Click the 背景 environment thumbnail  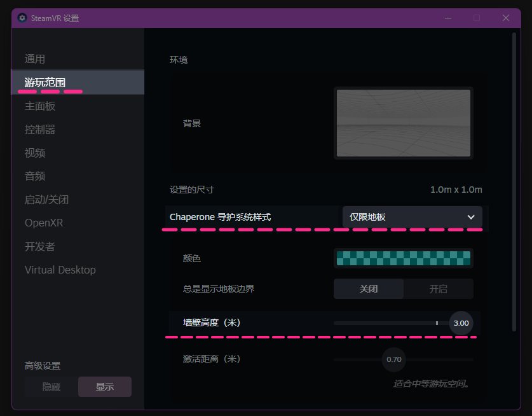404,123
